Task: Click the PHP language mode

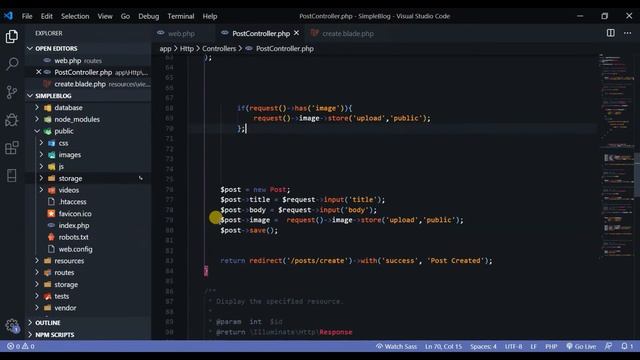Action: click(551, 346)
